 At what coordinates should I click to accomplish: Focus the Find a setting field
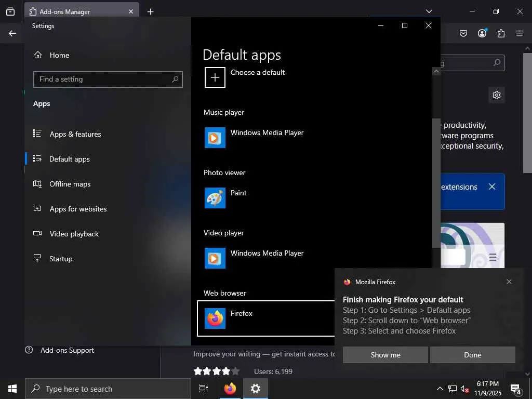108,79
